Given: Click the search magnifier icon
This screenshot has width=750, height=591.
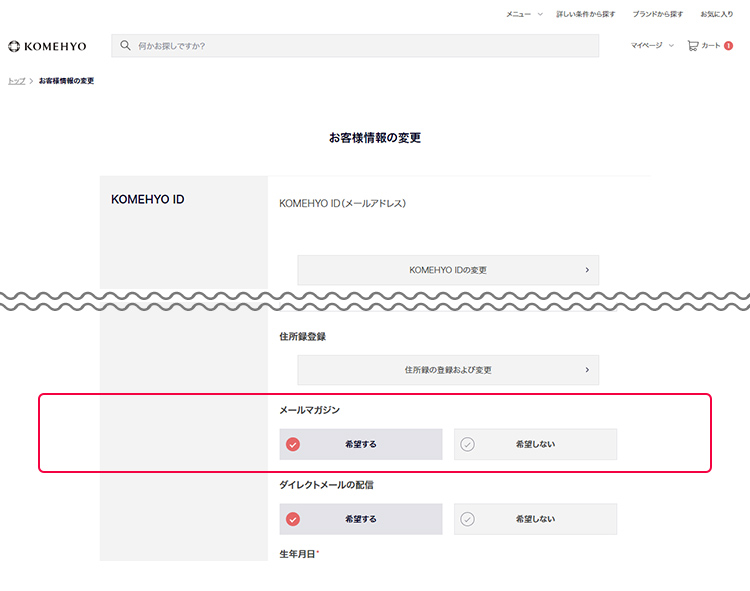Looking at the screenshot, I should [x=126, y=46].
